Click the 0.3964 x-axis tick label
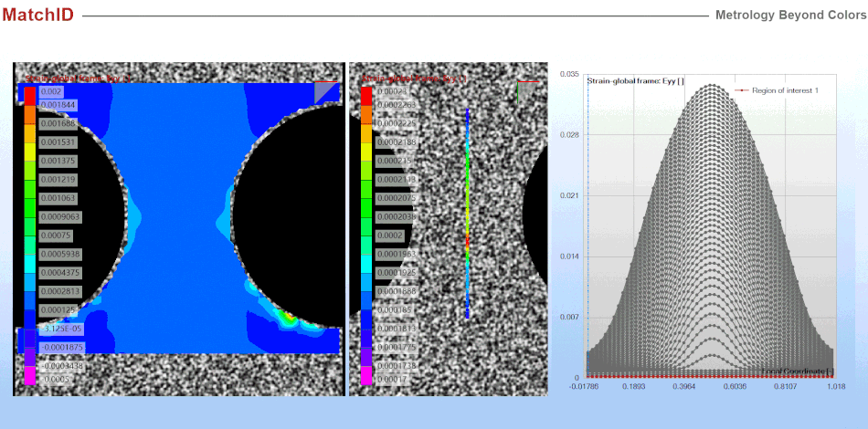 pyautogui.click(x=684, y=386)
